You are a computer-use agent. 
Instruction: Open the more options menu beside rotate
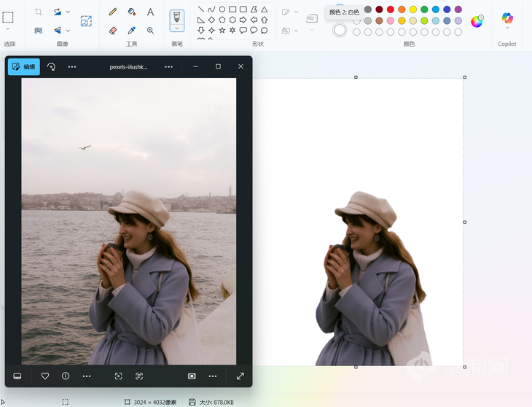pos(71,66)
